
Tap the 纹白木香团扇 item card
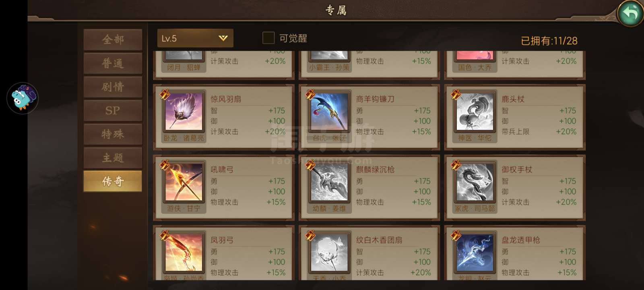369,253
